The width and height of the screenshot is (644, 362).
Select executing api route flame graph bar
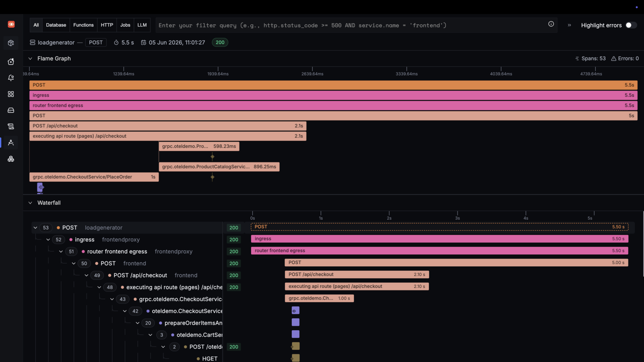coord(168,136)
